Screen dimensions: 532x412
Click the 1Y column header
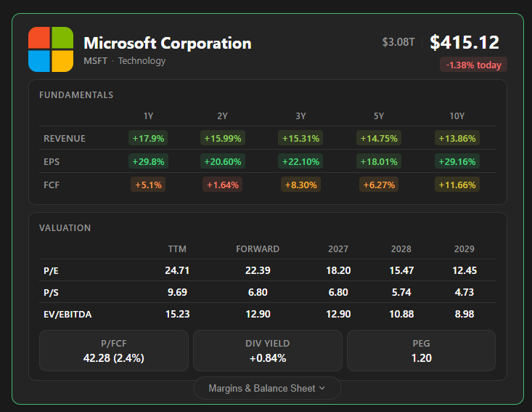(x=148, y=116)
